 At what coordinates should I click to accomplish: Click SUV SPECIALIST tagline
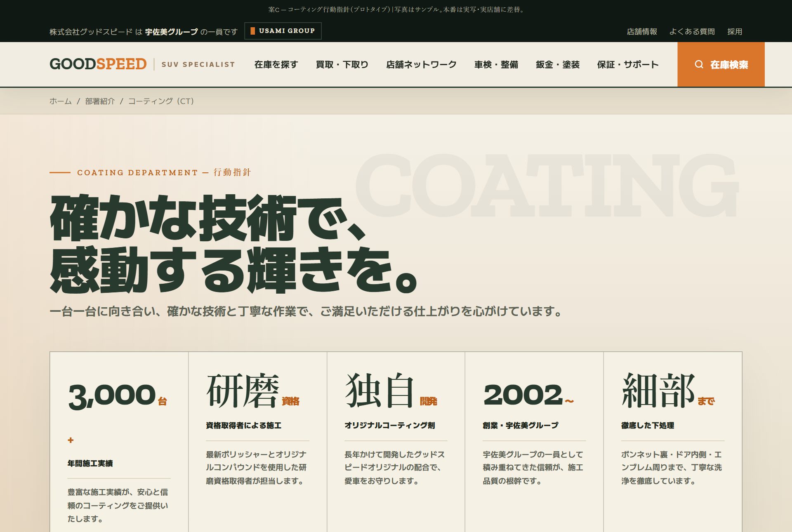tap(198, 64)
